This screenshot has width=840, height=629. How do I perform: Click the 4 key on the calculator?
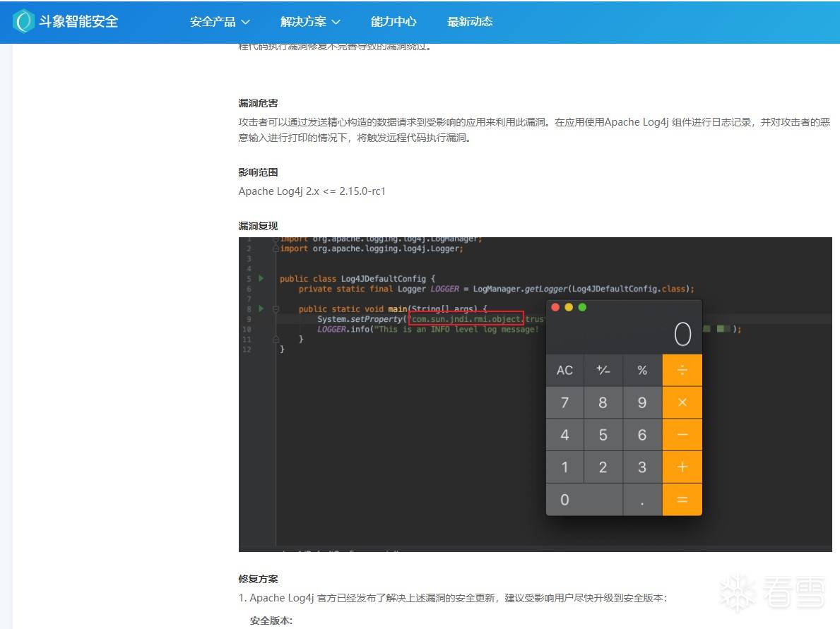(x=564, y=435)
